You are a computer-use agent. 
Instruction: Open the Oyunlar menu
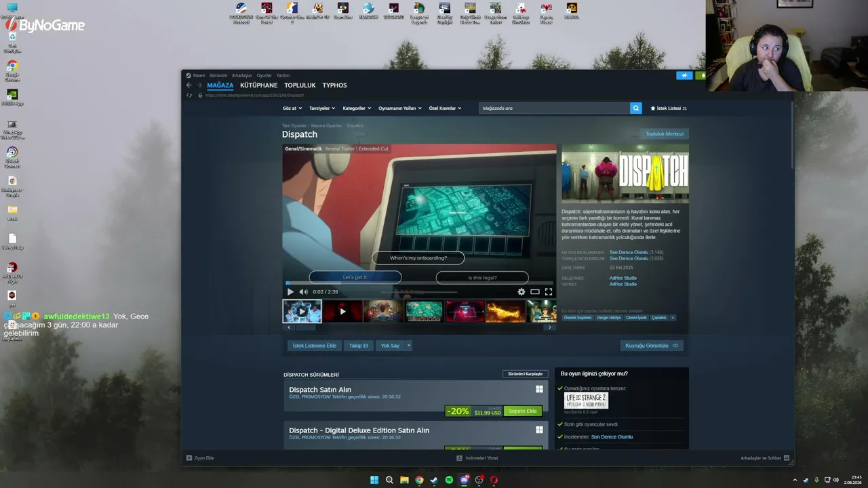[x=264, y=75]
